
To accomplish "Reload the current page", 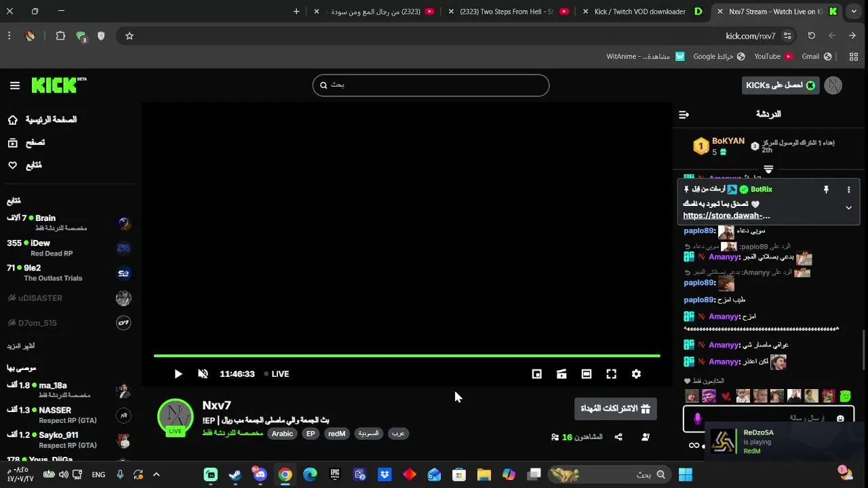I will click(811, 36).
